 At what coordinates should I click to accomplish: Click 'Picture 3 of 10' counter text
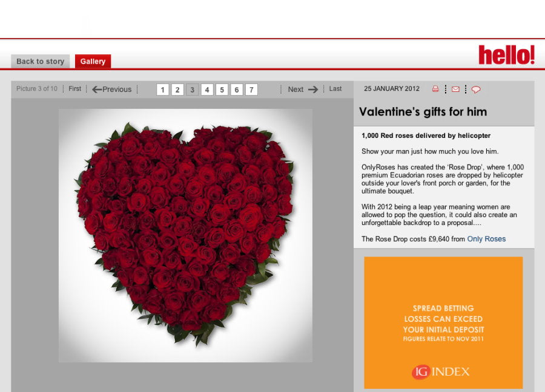(x=37, y=88)
